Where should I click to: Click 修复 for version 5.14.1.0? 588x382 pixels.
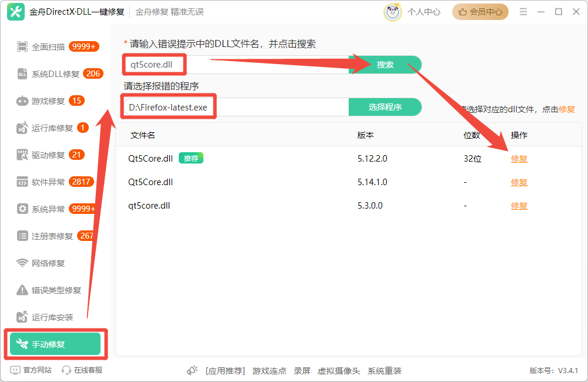click(519, 182)
